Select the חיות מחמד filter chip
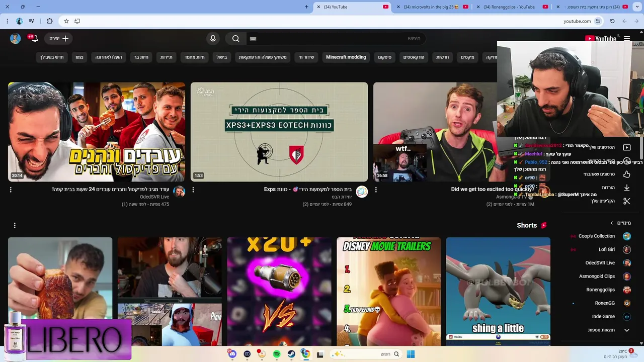This screenshot has width=644, height=362. (x=194, y=57)
